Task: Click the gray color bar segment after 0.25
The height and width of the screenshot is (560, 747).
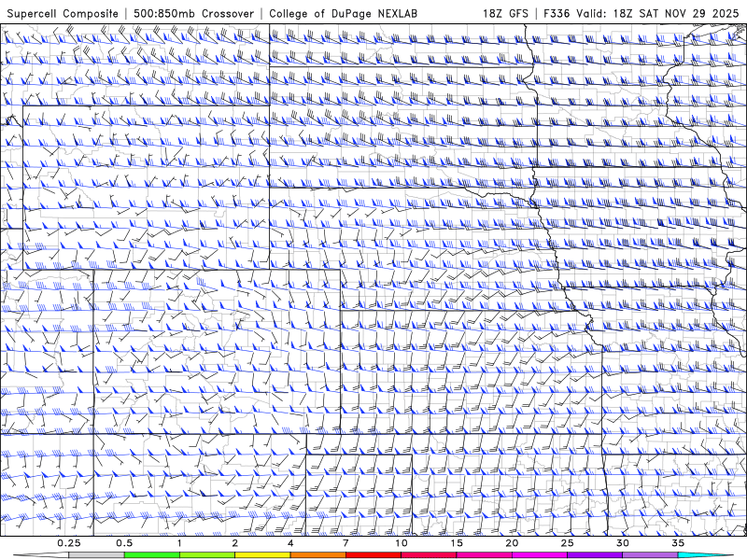Action: tap(96, 554)
